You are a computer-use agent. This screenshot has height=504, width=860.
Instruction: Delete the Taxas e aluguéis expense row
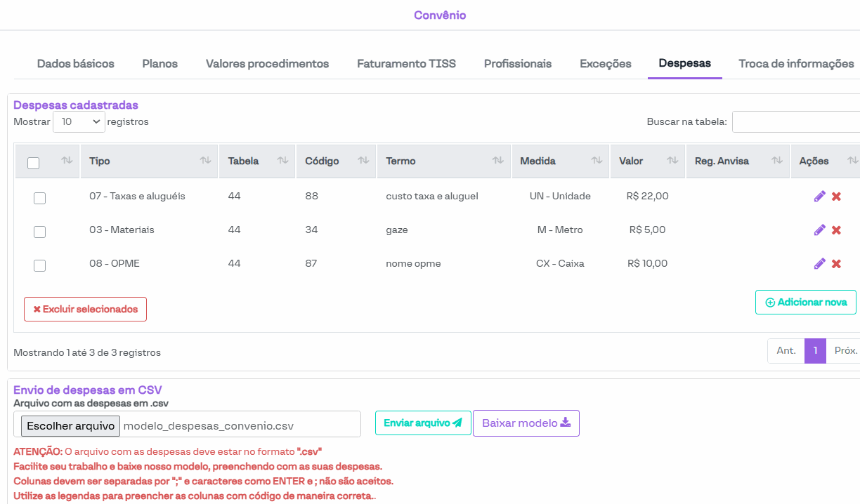coord(836,197)
